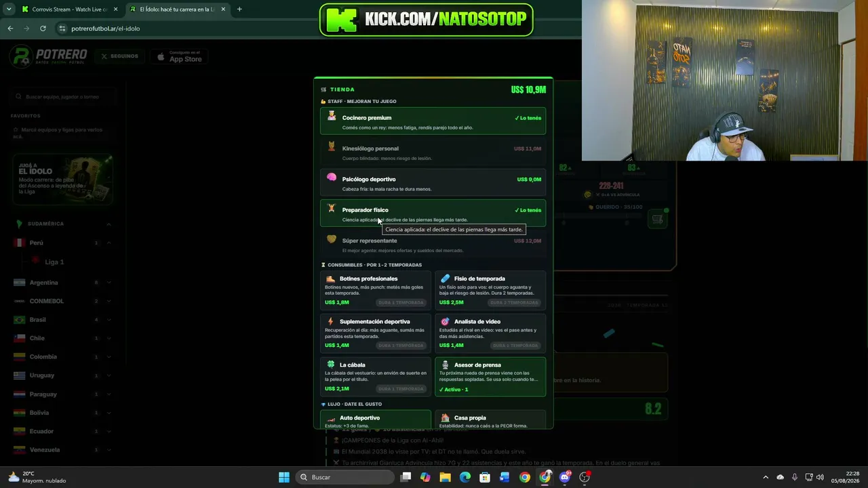Open File Explorer from the taskbar
This screenshot has width=868, height=488.
[x=445, y=477]
